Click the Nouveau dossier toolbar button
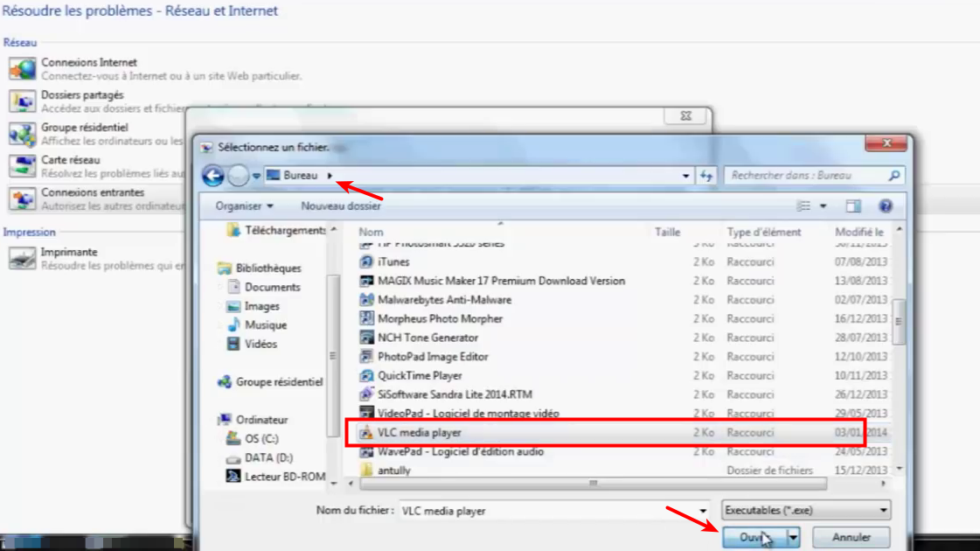This screenshot has height=551, width=980. pyautogui.click(x=341, y=206)
